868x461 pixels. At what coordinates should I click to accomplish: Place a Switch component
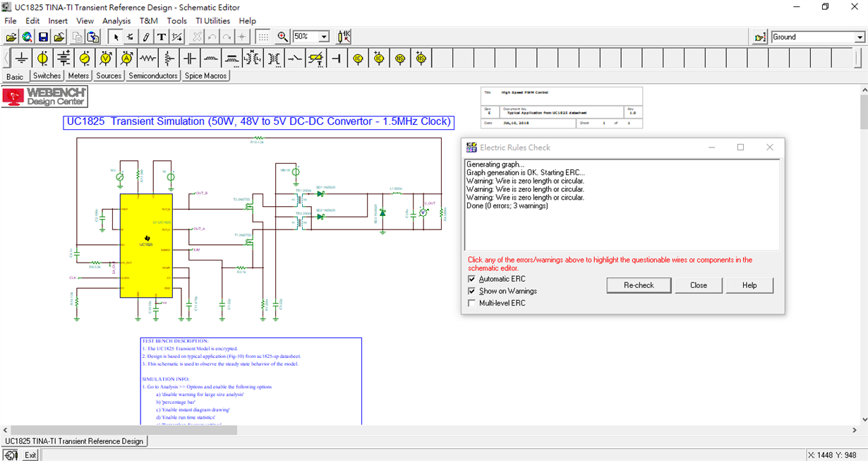pos(294,58)
